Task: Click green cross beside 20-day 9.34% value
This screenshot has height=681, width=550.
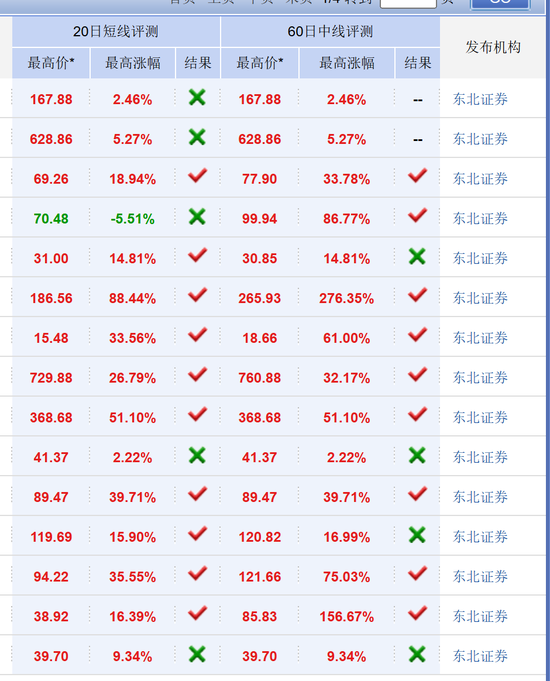Action: (x=197, y=654)
